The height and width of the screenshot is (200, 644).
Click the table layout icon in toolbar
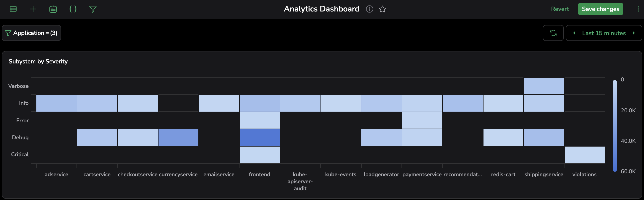13,9
